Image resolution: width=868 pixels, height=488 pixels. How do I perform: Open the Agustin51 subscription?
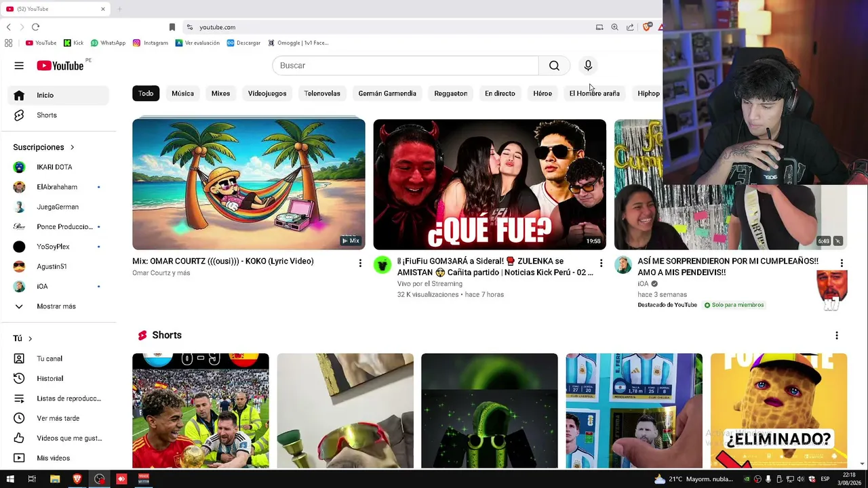point(58,266)
